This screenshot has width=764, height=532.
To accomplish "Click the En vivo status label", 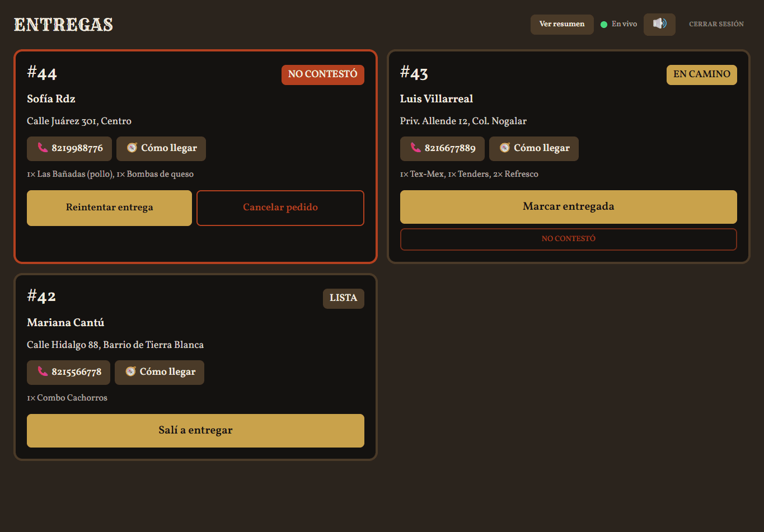I will pyautogui.click(x=624, y=24).
